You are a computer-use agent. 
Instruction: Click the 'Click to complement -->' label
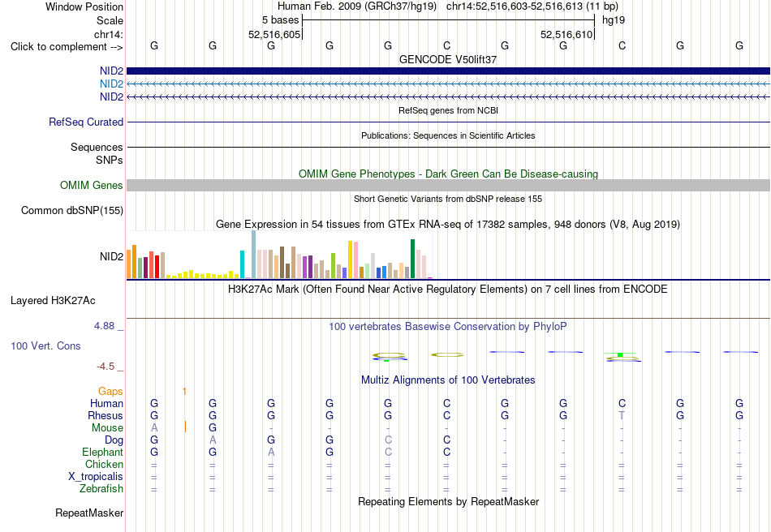tap(67, 47)
